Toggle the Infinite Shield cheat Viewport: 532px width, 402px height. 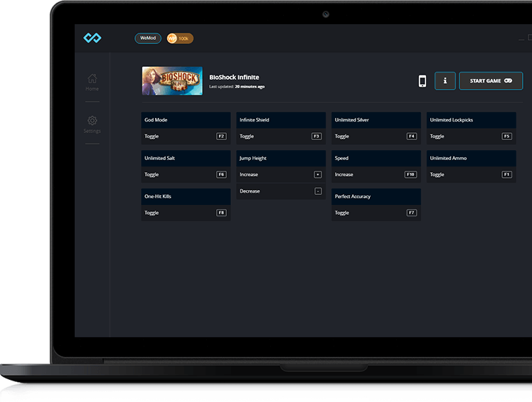pos(247,137)
